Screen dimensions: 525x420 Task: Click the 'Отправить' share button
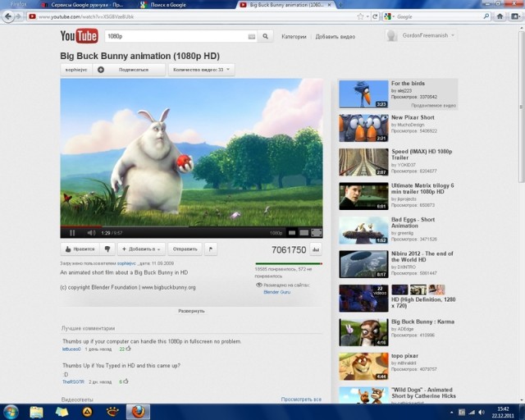pos(185,249)
